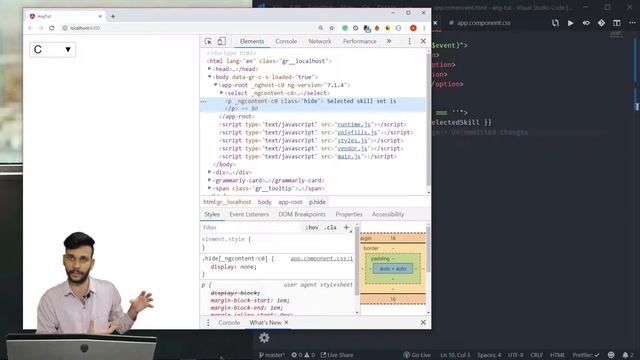Viewport: 640px width, 360px height.
Task: Click the localhost:4200 address bar
Action: (x=188, y=28)
